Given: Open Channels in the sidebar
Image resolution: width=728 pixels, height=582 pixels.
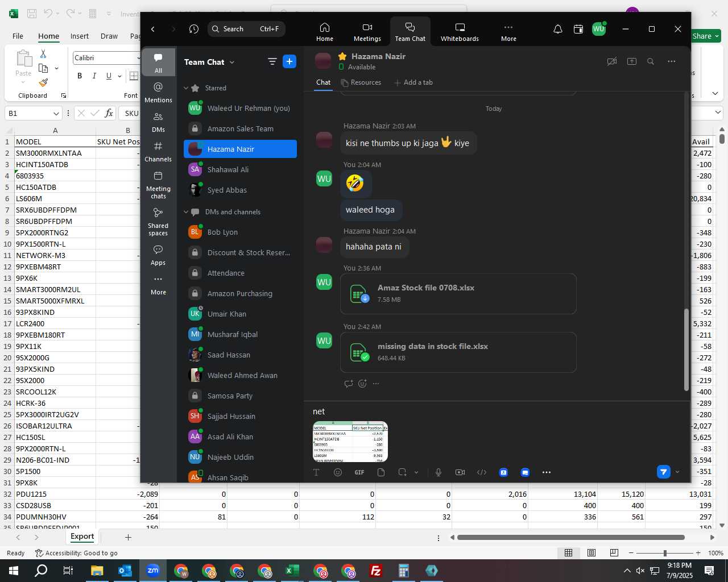Looking at the screenshot, I should (158, 151).
